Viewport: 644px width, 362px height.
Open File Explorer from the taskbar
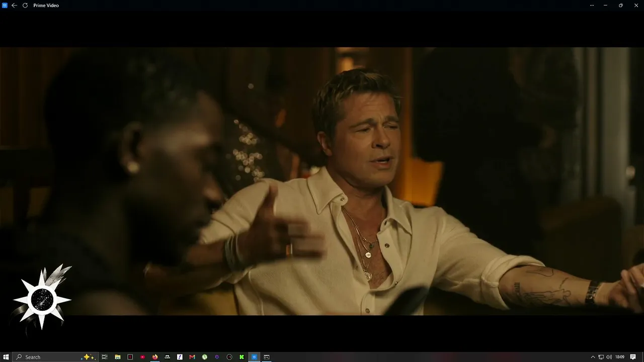117,357
